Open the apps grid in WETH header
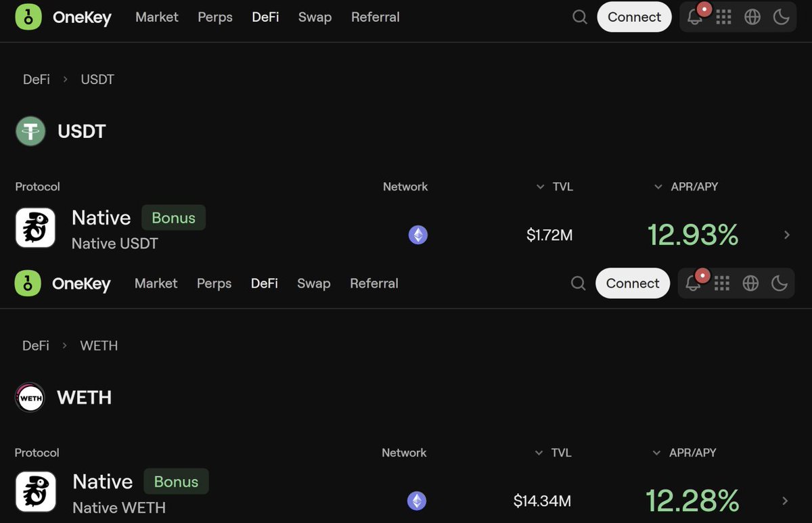812x523 pixels. [722, 283]
